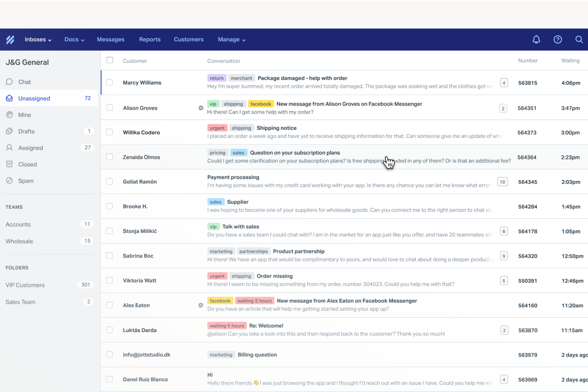The image size is (588, 392).
Task: Expand the Inboxes dropdown
Action: click(x=38, y=39)
